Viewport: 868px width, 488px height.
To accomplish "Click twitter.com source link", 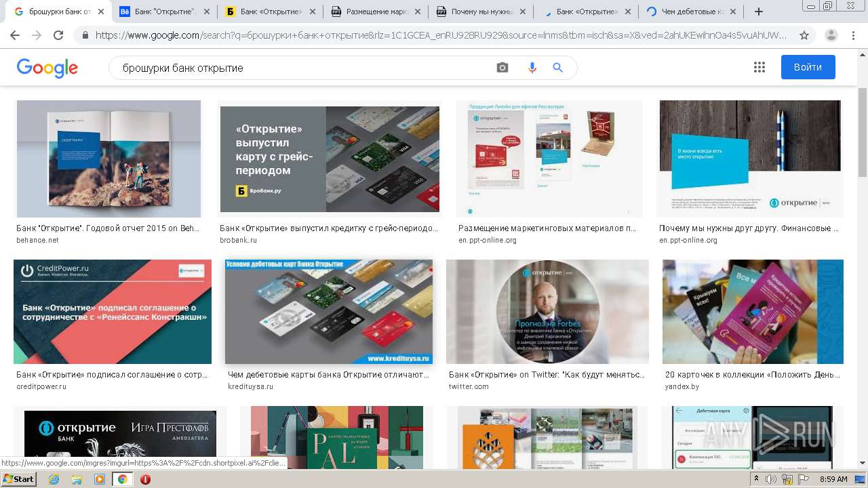I will tap(469, 386).
